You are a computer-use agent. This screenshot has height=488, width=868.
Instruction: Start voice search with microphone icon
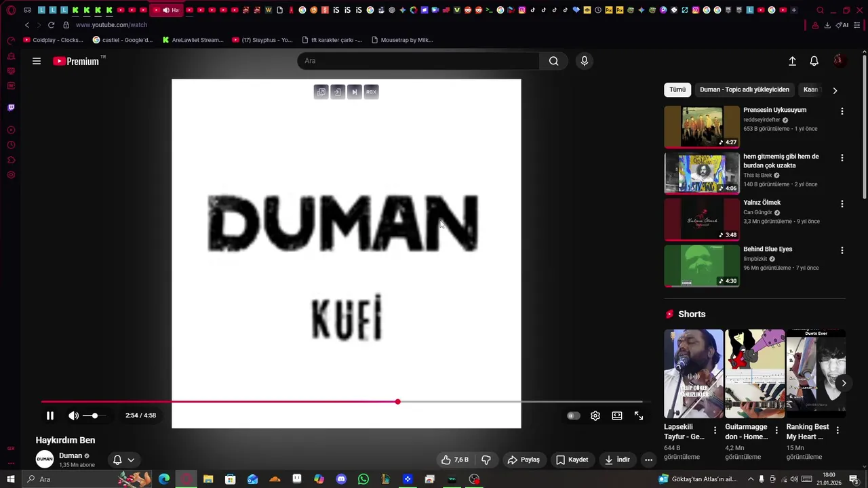[x=585, y=61]
